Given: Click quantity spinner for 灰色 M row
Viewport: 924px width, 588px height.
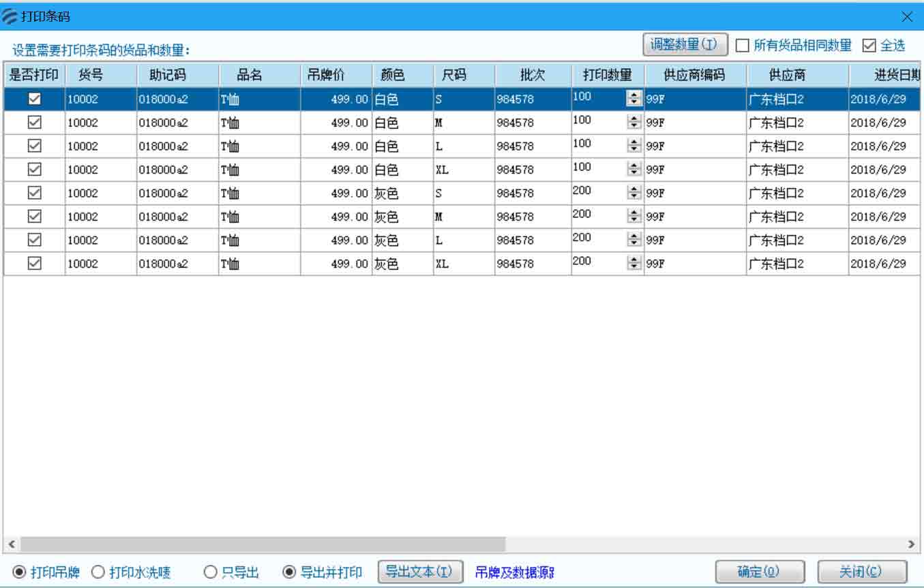Looking at the screenshot, I should pyautogui.click(x=634, y=217).
